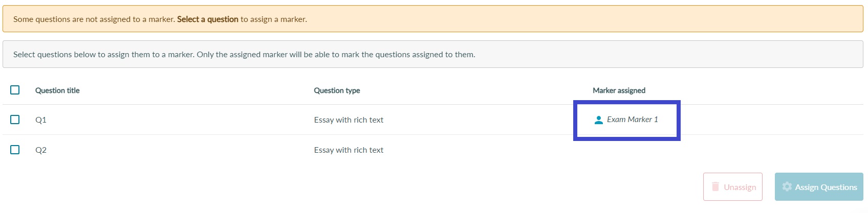The height and width of the screenshot is (213, 868).
Task: Tick the checkbox for question Q1
Action: (x=15, y=120)
